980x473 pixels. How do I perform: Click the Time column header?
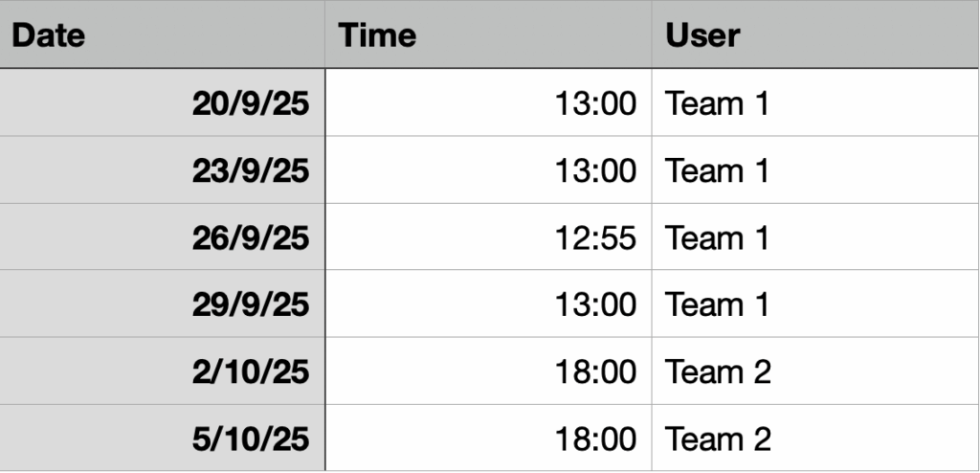(378, 35)
